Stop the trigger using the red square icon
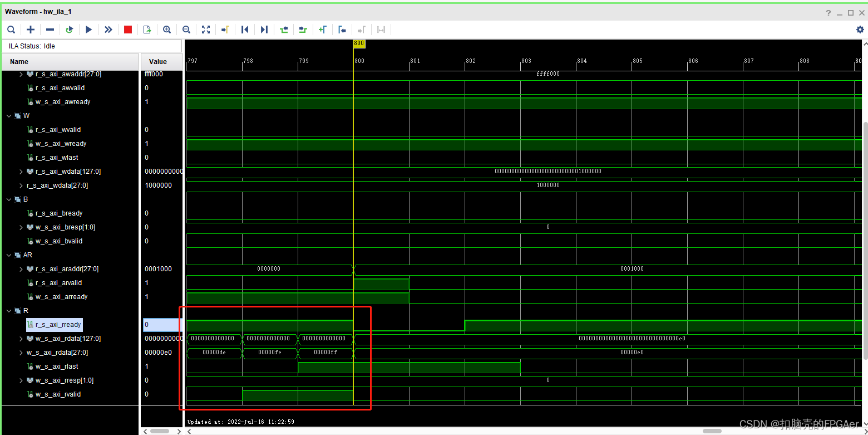868x435 pixels. pyautogui.click(x=127, y=30)
